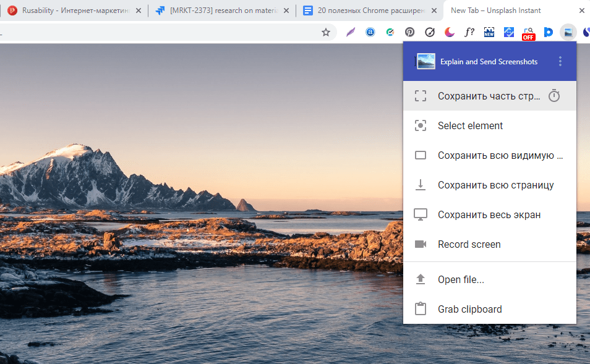Click 'Сохранить весь экран' menu item

(x=489, y=214)
